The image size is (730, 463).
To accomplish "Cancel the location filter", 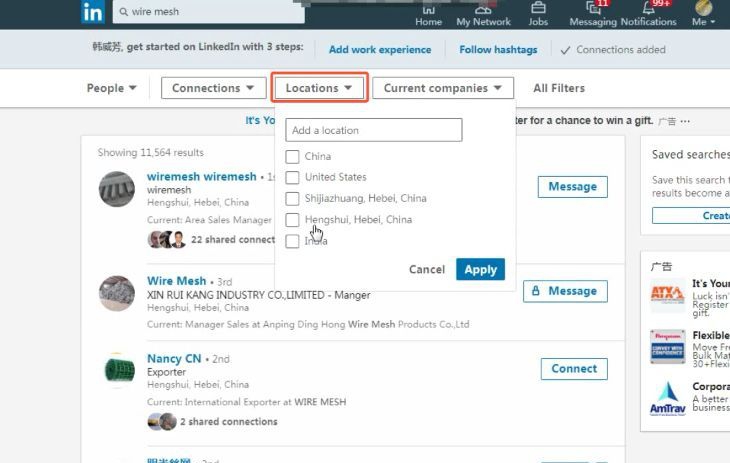I will pyautogui.click(x=426, y=269).
